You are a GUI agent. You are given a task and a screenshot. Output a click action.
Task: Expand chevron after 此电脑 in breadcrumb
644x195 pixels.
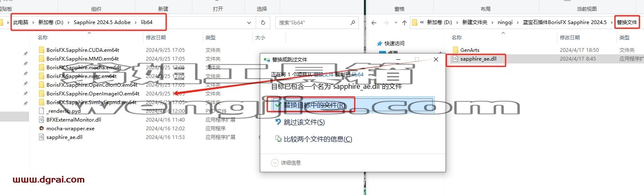pos(34,22)
